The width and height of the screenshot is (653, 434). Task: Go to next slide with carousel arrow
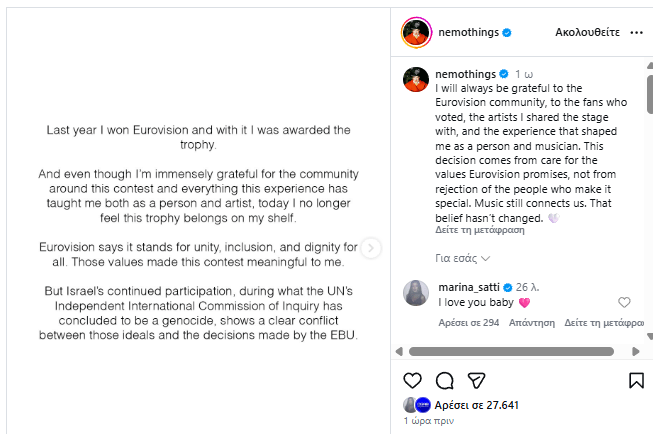click(x=371, y=248)
